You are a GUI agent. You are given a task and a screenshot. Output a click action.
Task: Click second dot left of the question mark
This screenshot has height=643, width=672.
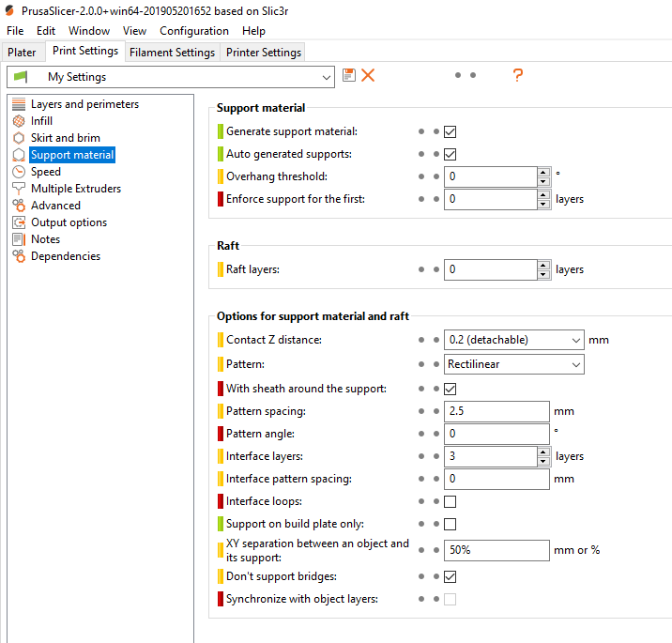click(x=473, y=75)
